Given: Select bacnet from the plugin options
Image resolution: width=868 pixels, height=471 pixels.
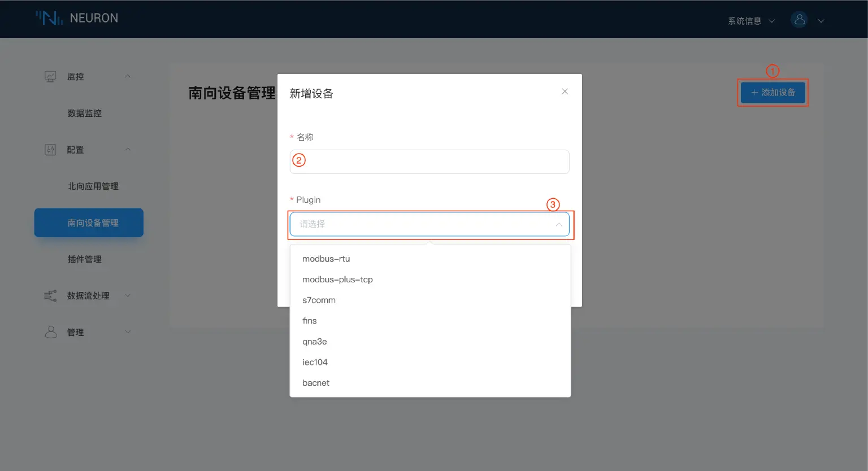Looking at the screenshot, I should coord(315,382).
